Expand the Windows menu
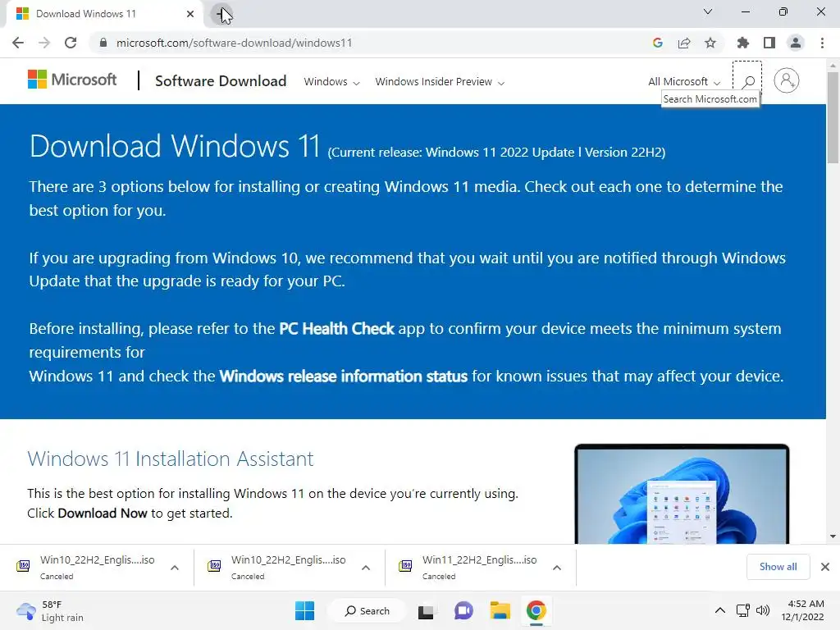 click(331, 82)
